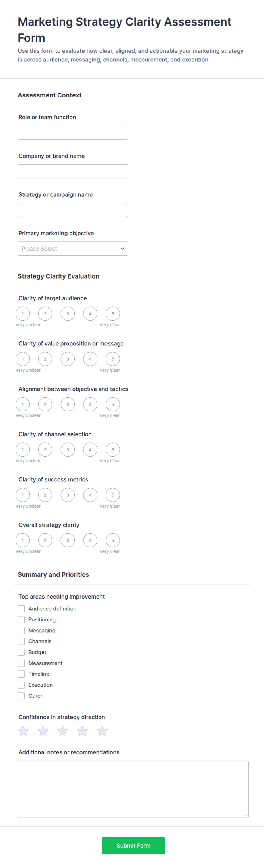The width and height of the screenshot is (264, 868).
Task: Tick the Budget checkbox
Action: point(21,652)
